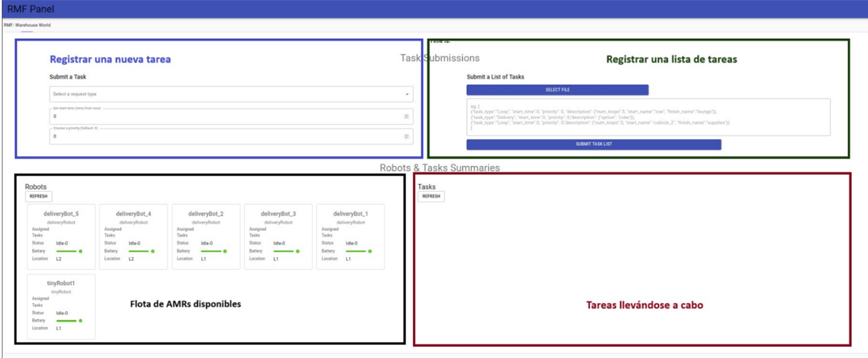The image size is (868, 358).
Task: Click the 'L1' location of deliveryBot_1
Action: [348, 259]
